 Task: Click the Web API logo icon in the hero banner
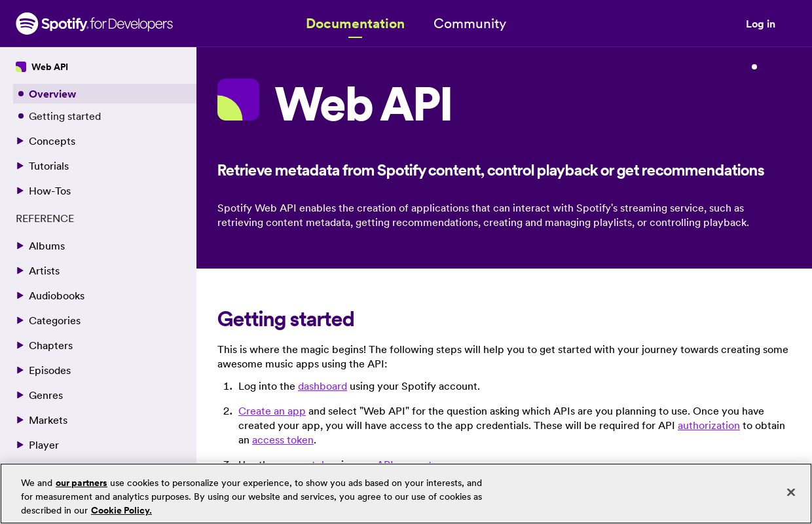pos(238,100)
